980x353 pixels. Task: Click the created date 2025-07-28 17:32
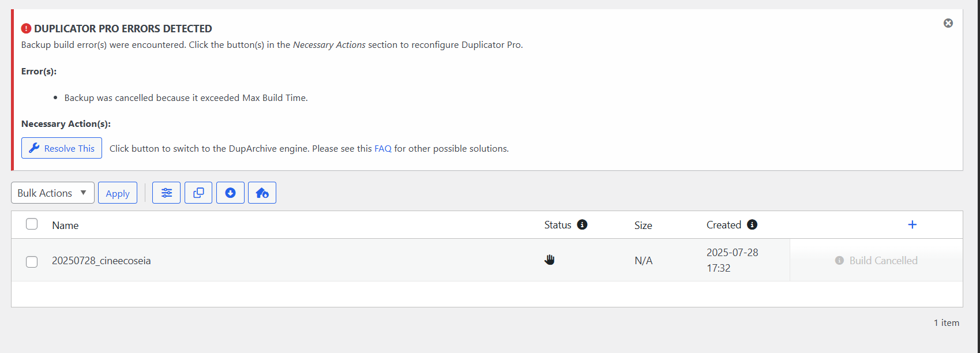tap(733, 260)
